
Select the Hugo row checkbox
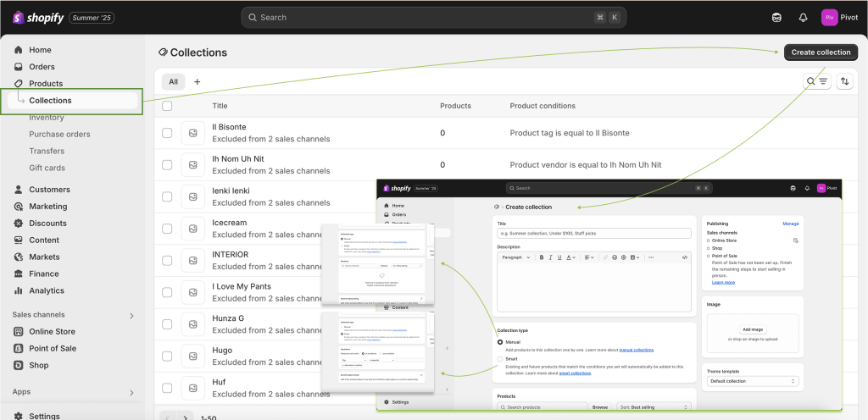click(x=167, y=356)
